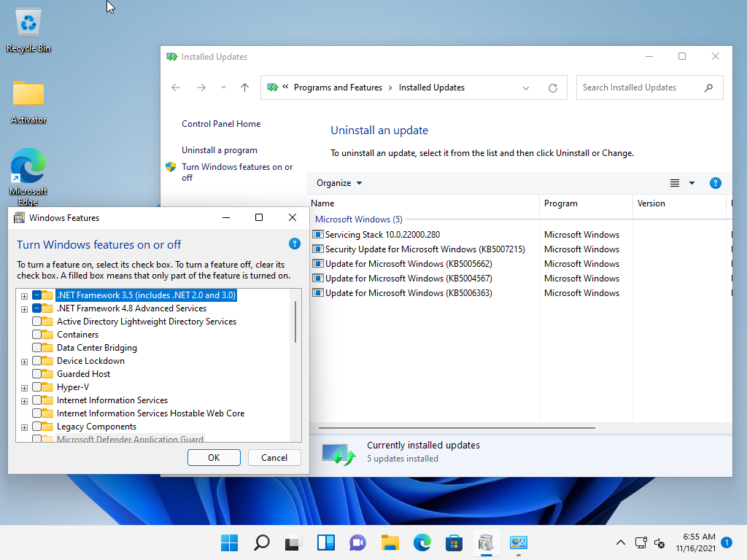Click the help icon in Windows Features dialog
Screen dimensions: 747x560
coord(295,244)
